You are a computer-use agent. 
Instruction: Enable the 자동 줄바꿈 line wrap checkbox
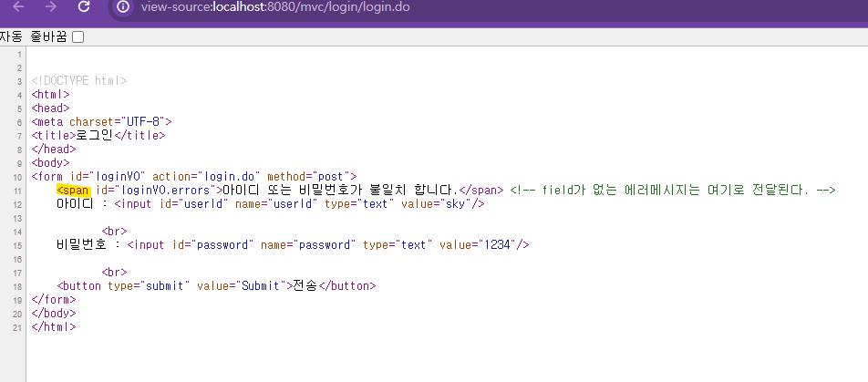tap(78, 37)
